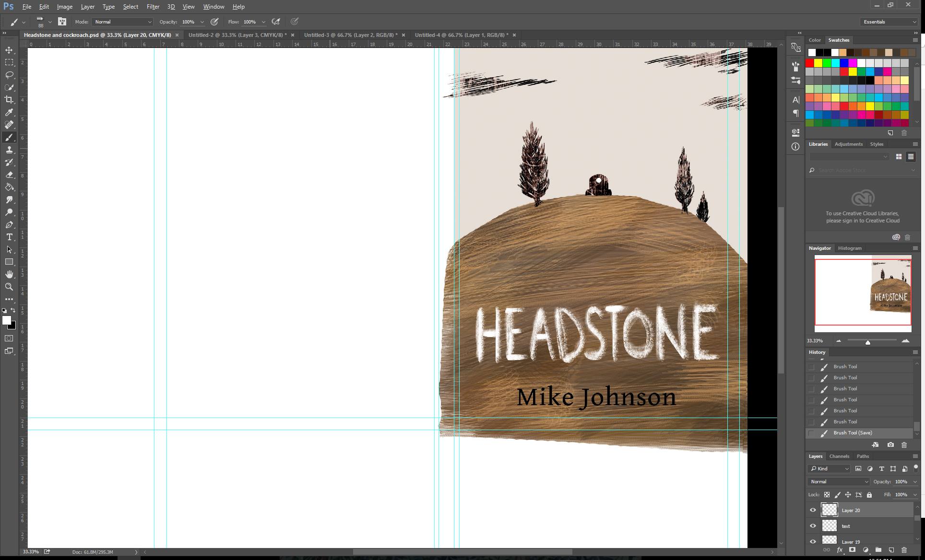Hide Layer 20 visibility eye

pyautogui.click(x=813, y=510)
